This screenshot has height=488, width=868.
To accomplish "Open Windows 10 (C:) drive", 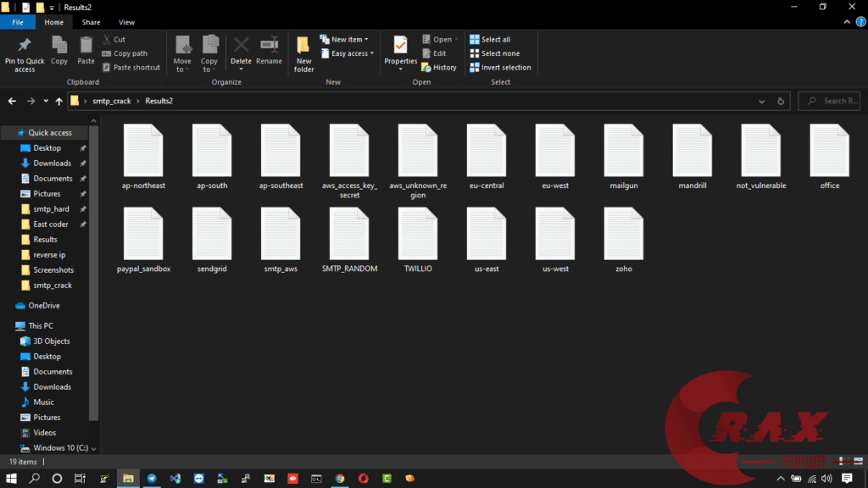I will pos(60,447).
